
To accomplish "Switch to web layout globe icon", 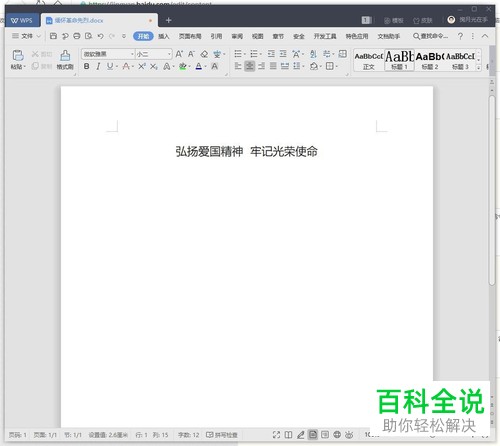I will (337, 435).
